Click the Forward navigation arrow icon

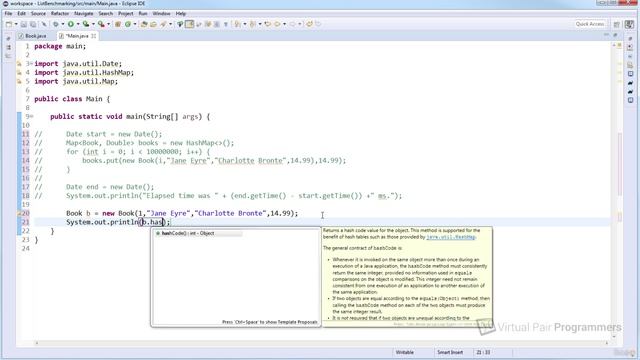pyautogui.click(x=292, y=24)
